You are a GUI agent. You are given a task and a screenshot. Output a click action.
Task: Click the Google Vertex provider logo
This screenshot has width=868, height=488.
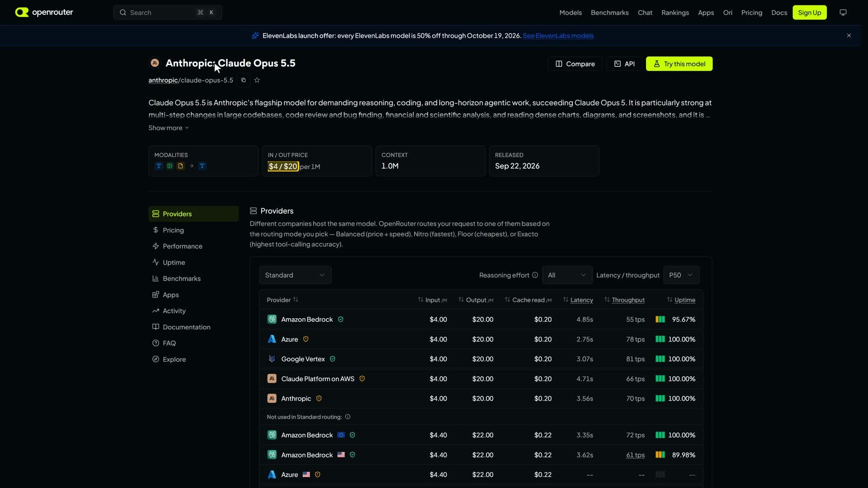click(272, 359)
